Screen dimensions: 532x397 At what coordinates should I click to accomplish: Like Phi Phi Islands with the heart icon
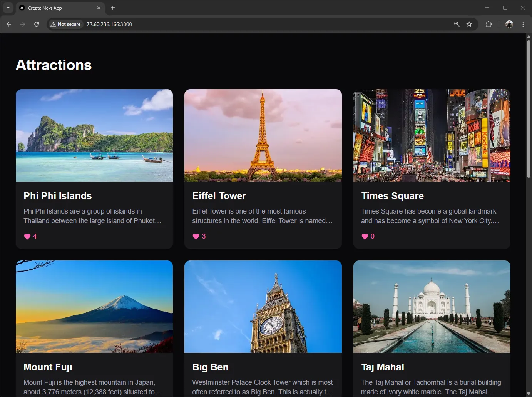(x=27, y=236)
